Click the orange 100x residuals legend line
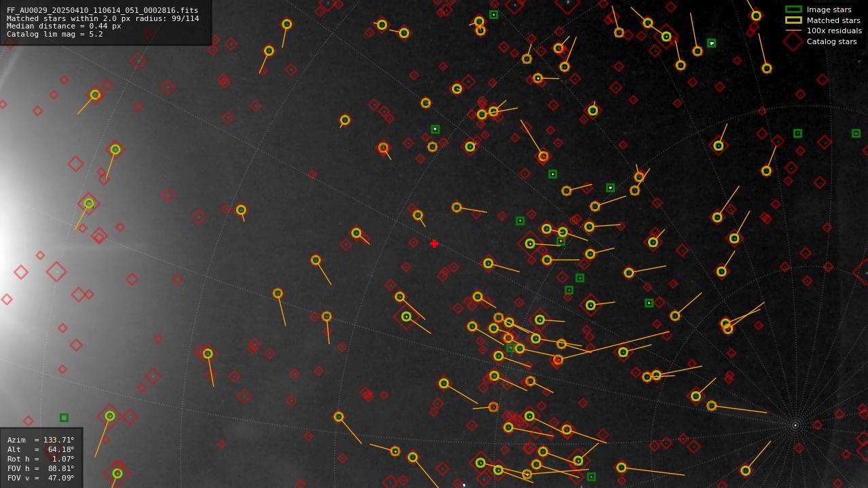Screen dimensions: 868x488 tap(793, 31)
